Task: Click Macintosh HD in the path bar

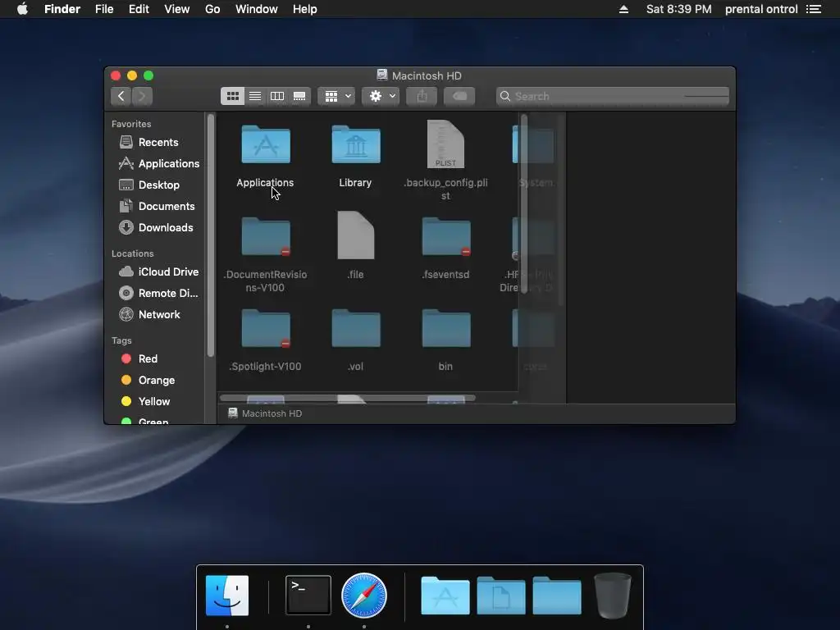Action: (x=265, y=413)
